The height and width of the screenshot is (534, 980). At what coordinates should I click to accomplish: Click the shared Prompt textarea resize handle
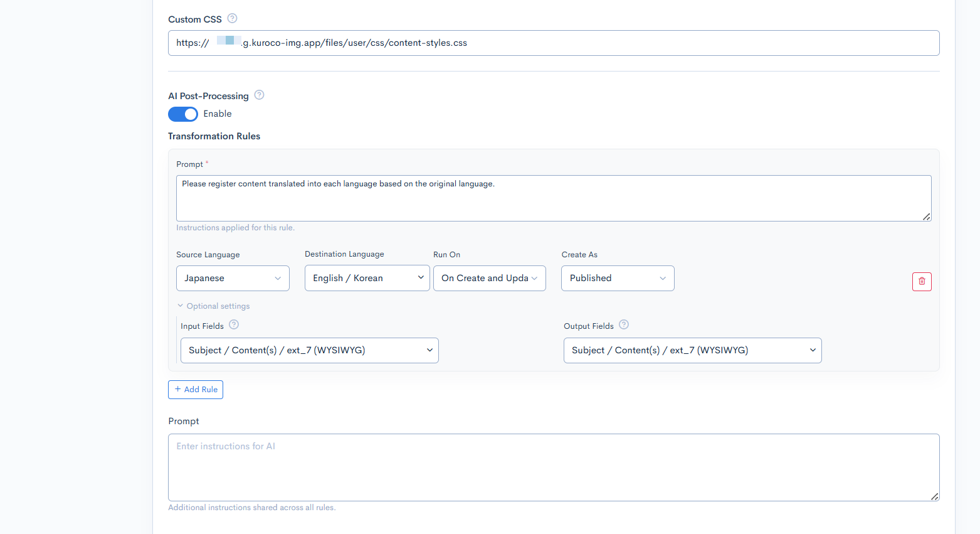[x=934, y=496]
